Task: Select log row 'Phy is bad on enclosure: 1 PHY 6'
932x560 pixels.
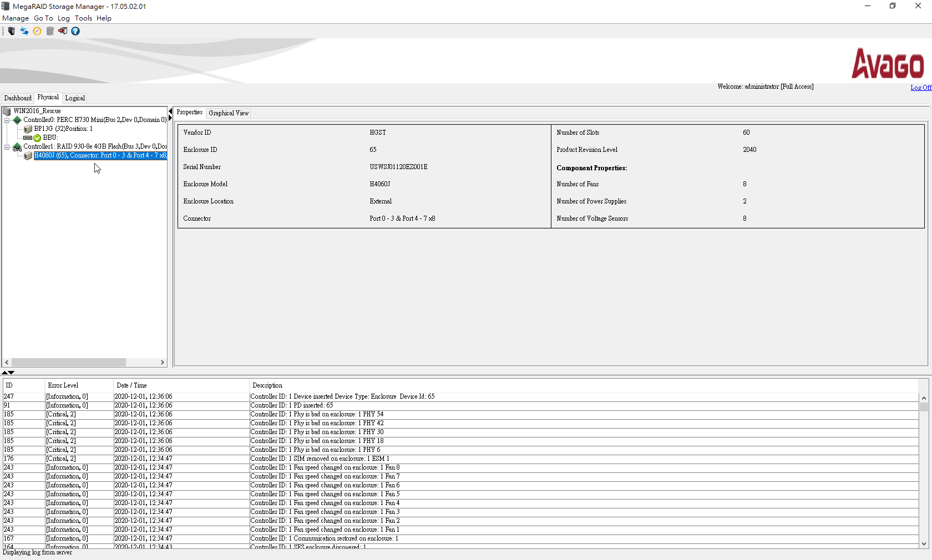Action: [x=460, y=450]
